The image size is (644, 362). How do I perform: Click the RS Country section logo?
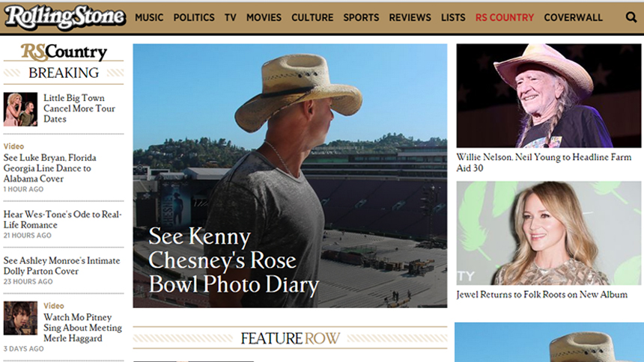pos(64,52)
